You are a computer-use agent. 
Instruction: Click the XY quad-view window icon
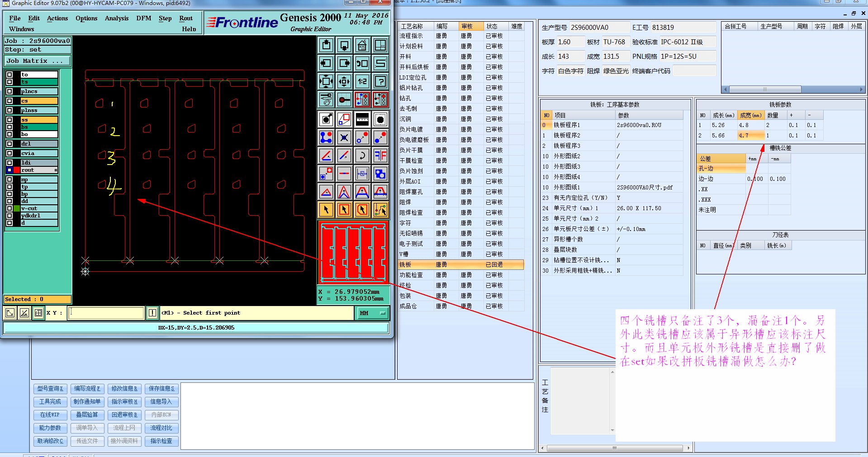[x=380, y=45]
